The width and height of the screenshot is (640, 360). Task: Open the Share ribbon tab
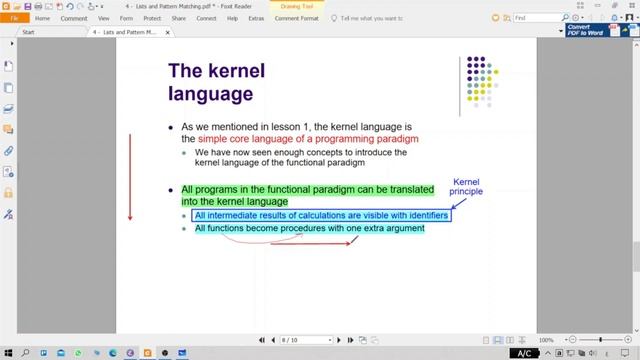pyautogui.click(x=178, y=18)
